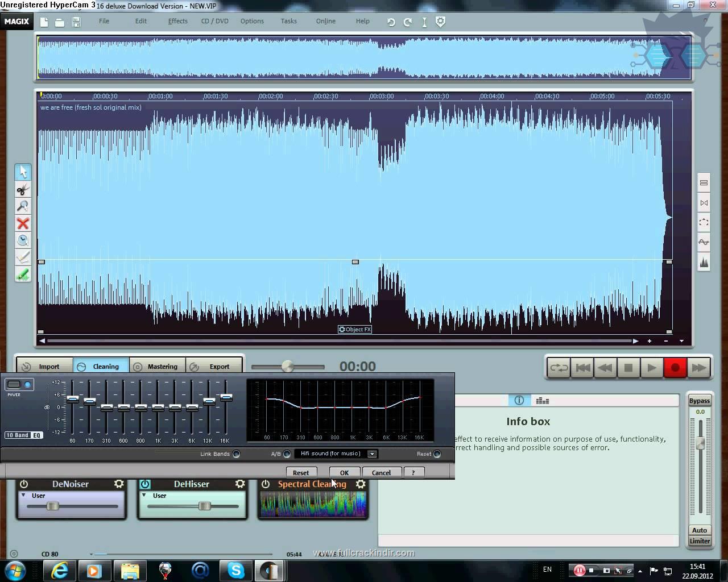The image size is (728, 582).
Task: Toggle the Limiter button
Action: (x=700, y=541)
